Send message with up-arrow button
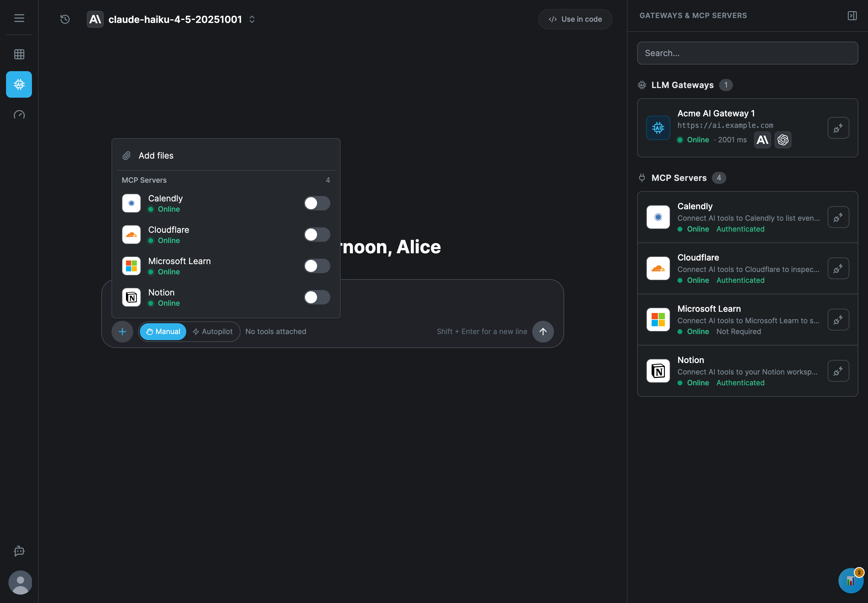This screenshot has width=868, height=603. (x=543, y=332)
